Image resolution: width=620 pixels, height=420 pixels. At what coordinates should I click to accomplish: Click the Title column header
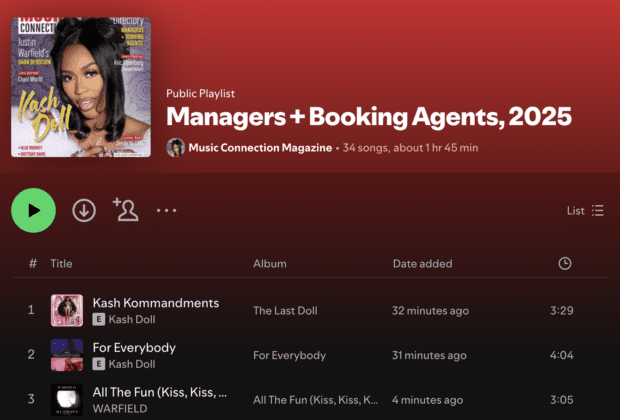[x=61, y=264]
